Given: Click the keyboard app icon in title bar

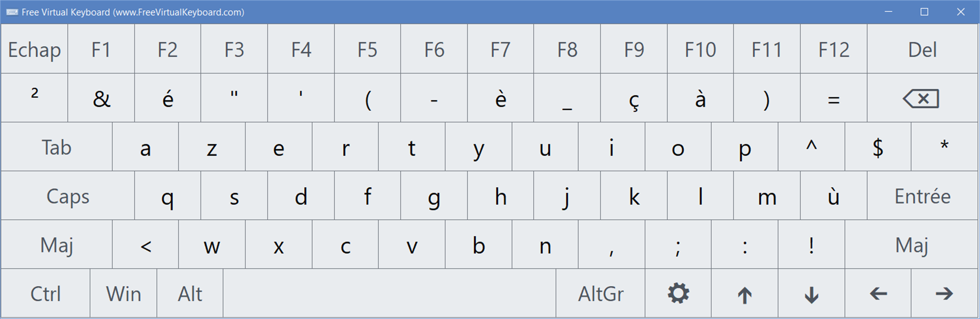Looking at the screenshot, I should (x=12, y=12).
